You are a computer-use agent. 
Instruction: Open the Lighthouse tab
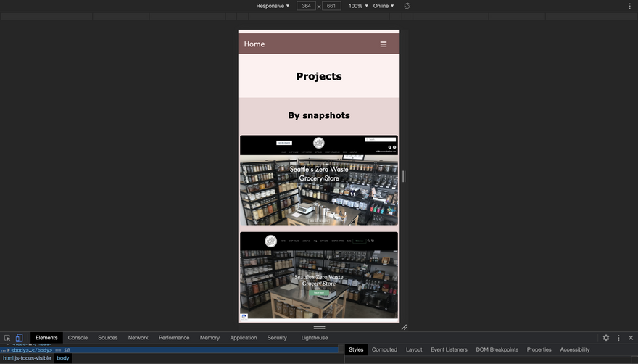pyautogui.click(x=315, y=338)
